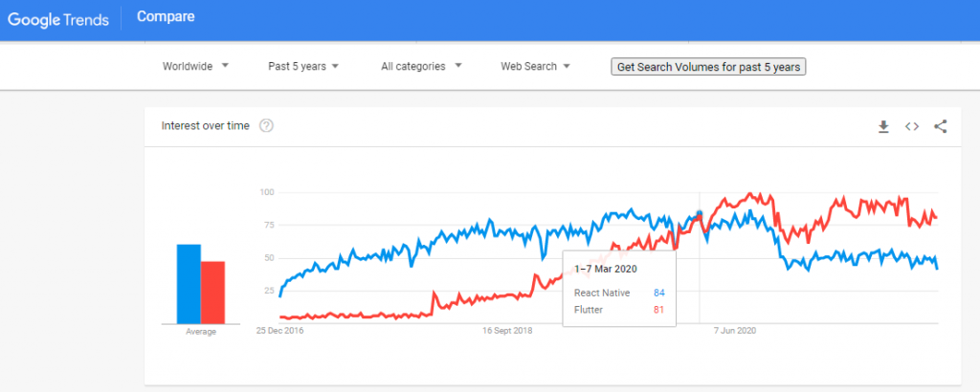Open the Interest over time help icon

click(x=266, y=126)
